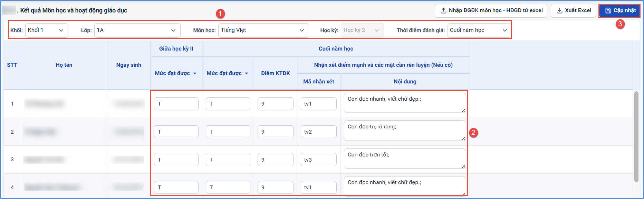
Task: Click the Xuất Excel button
Action: 574,10
